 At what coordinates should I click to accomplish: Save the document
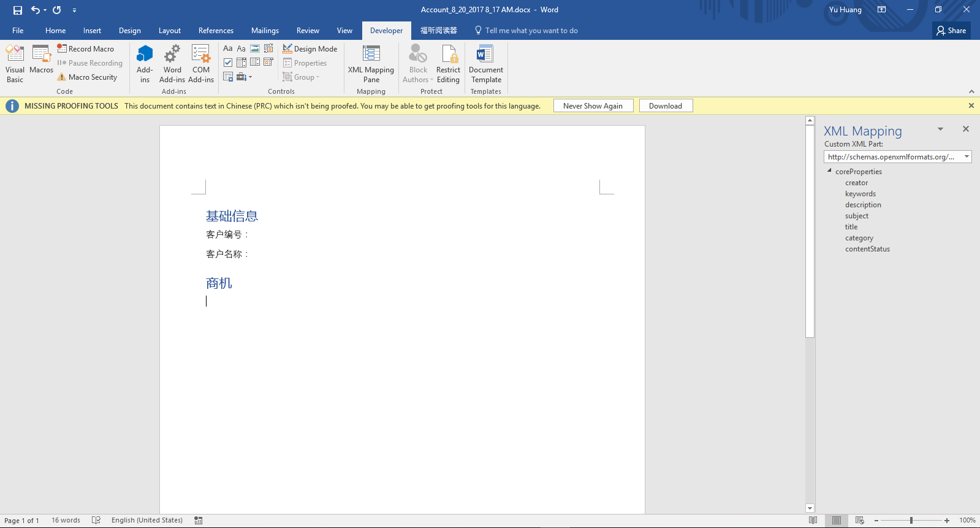pyautogui.click(x=18, y=10)
